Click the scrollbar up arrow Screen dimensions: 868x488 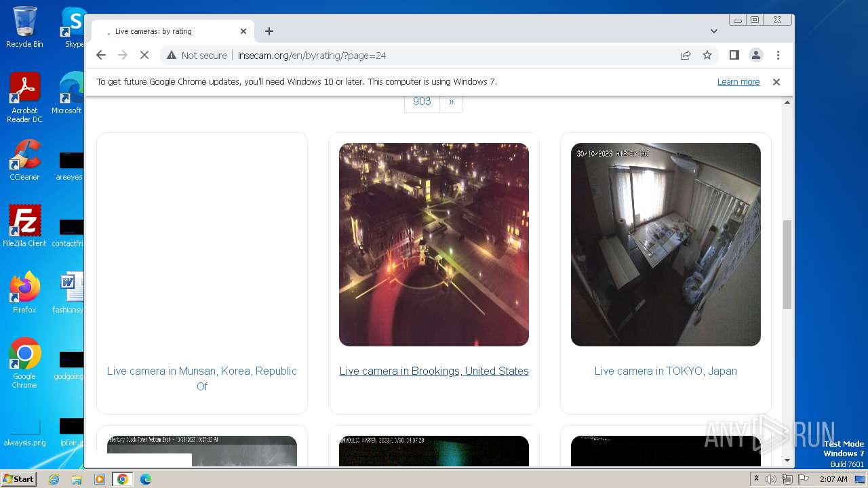click(x=787, y=102)
